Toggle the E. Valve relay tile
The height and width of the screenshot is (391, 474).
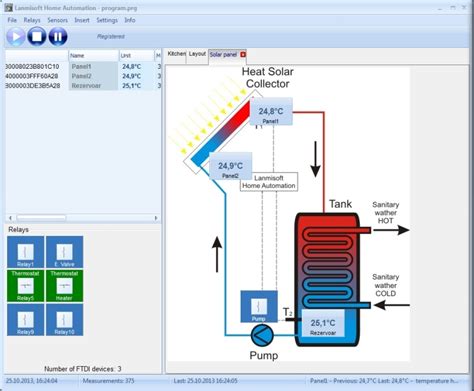pyautogui.click(x=65, y=252)
